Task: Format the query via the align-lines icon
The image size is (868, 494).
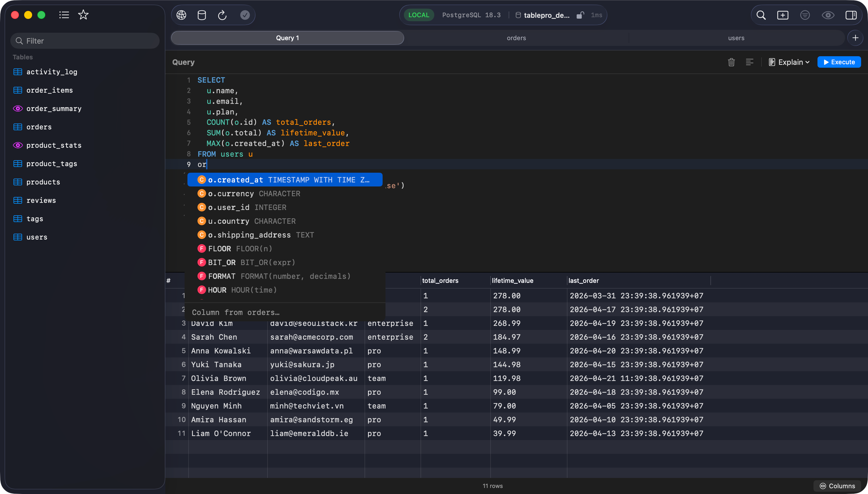Action: click(749, 62)
